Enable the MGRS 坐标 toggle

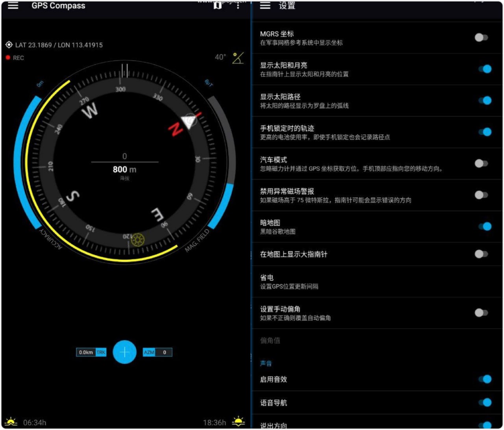(x=480, y=37)
